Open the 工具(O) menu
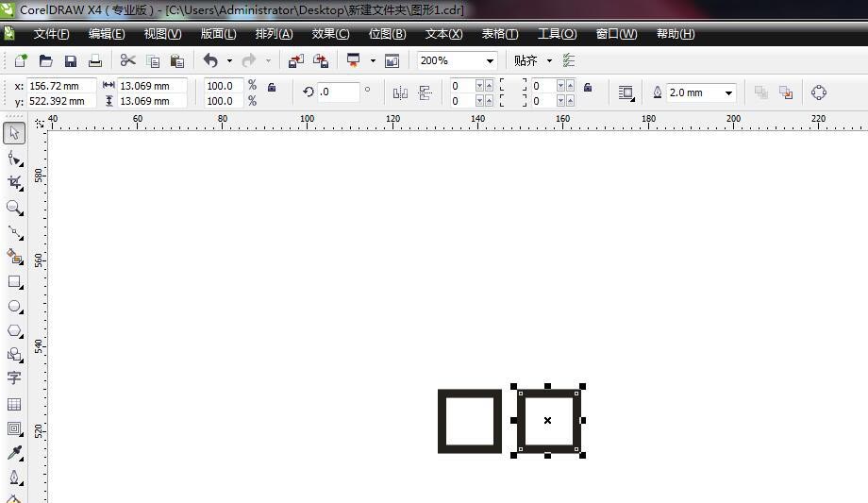The width and height of the screenshot is (868, 503). [x=558, y=34]
